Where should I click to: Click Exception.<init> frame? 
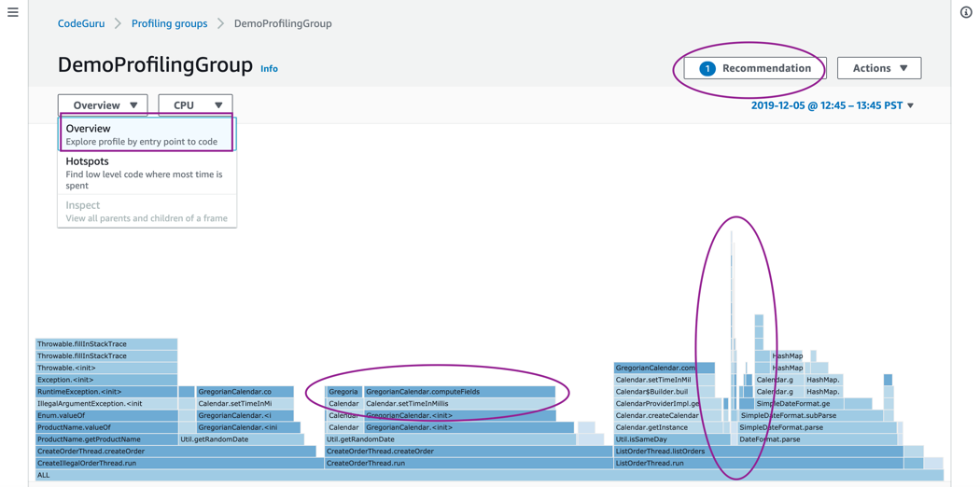107,380
